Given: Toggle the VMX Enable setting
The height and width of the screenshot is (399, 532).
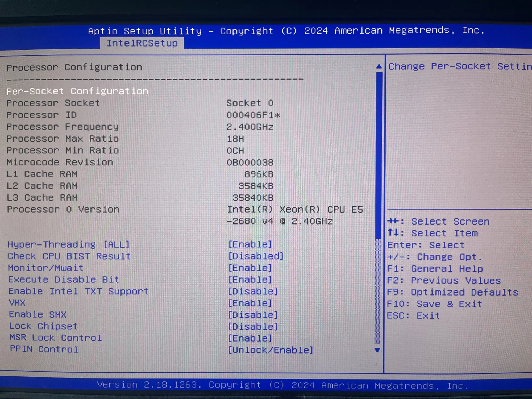Looking at the screenshot, I should (250, 303).
